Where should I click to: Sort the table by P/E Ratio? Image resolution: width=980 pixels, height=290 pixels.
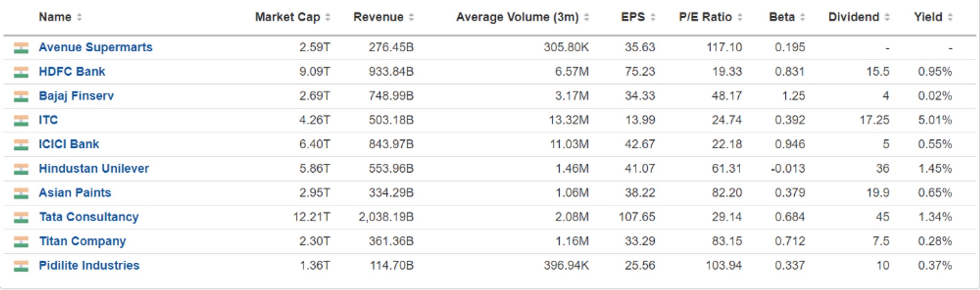[x=711, y=17]
